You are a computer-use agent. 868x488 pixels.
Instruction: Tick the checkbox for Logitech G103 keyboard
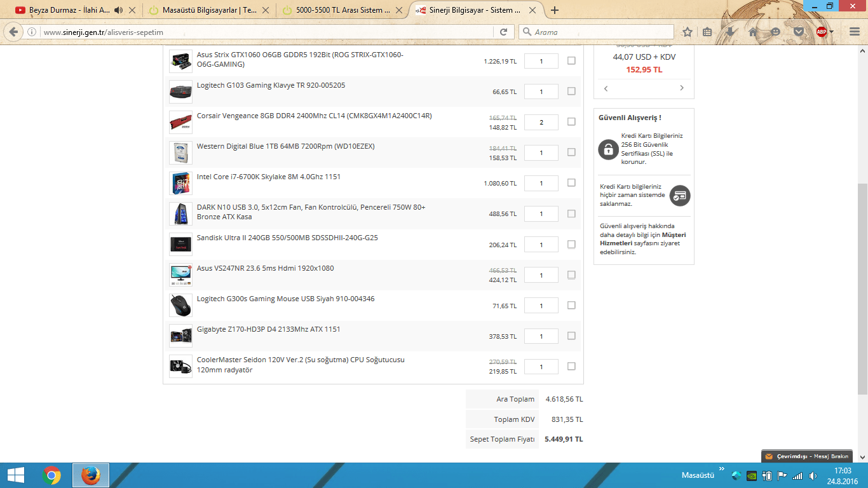[x=571, y=91]
